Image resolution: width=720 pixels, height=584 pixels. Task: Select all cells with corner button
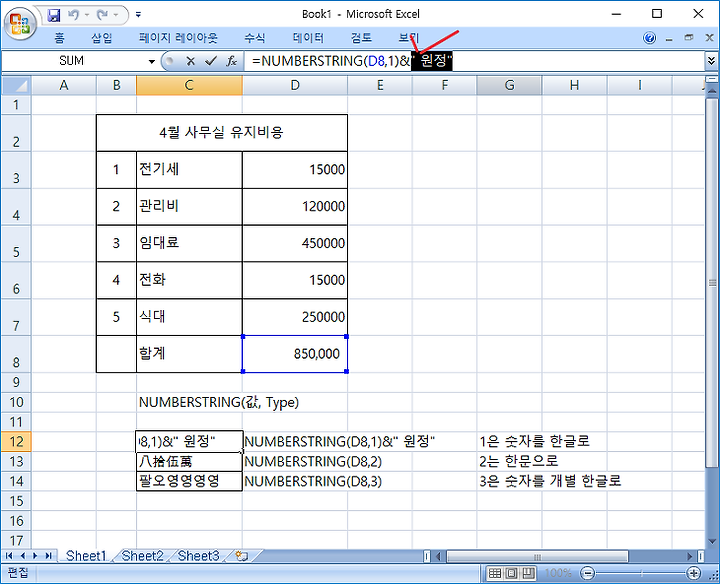click(x=17, y=85)
